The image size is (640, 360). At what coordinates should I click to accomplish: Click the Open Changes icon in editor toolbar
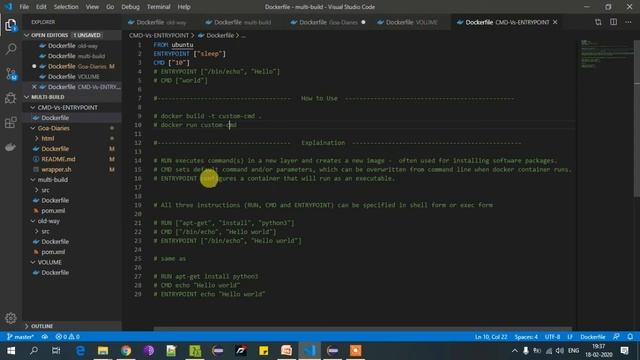[x=598, y=22]
